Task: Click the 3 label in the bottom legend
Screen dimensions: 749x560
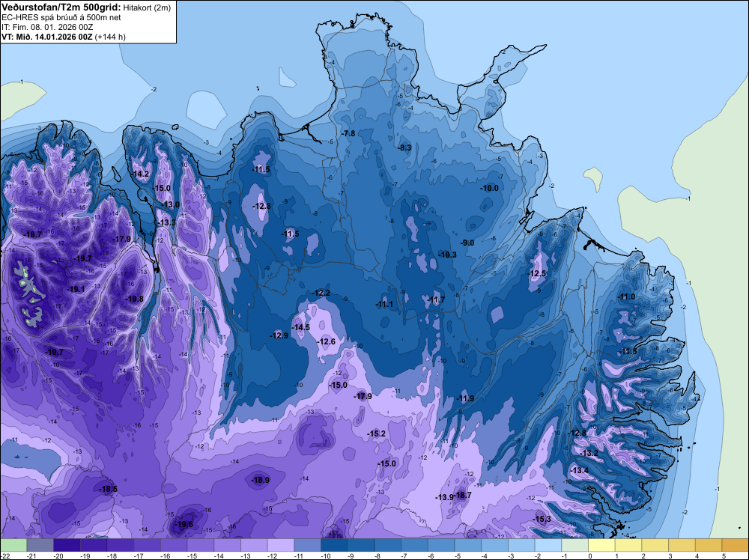Action: point(670,556)
